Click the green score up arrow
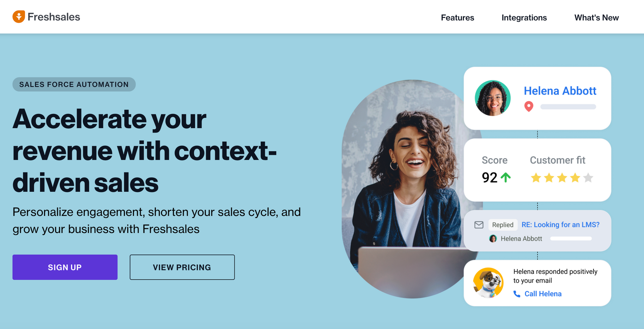The height and width of the screenshot is (329, 644). [x=506, y=178]
